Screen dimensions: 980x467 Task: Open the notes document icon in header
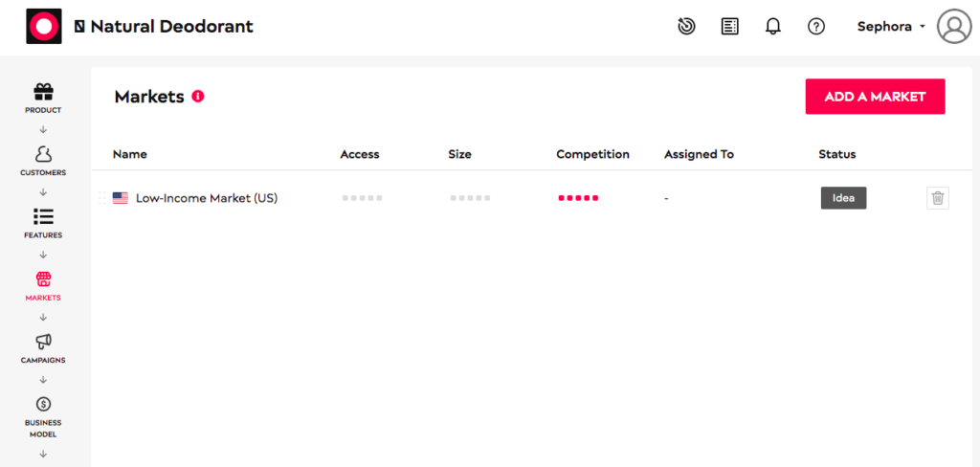(x=729, y=26)
